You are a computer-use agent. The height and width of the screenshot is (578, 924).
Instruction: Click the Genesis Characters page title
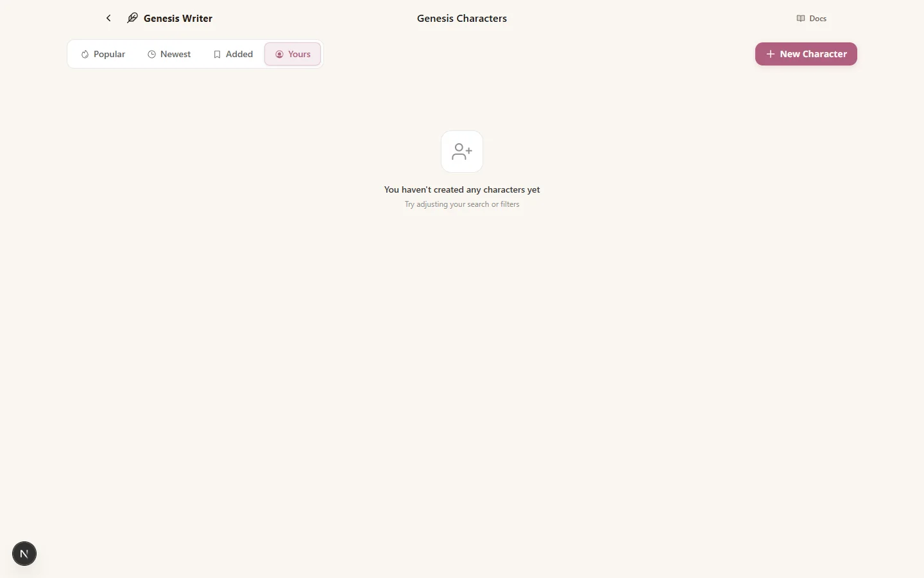pyautogui.click(x=461, y=18)
